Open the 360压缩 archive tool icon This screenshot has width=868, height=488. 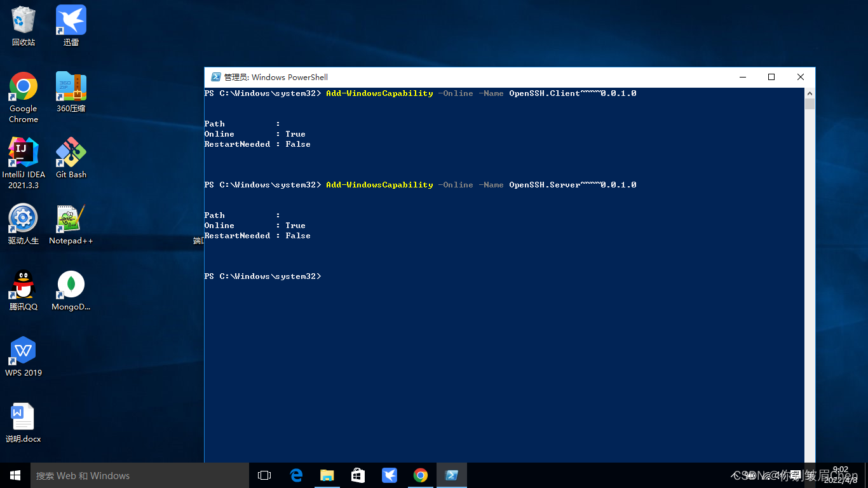coord(71,86)
